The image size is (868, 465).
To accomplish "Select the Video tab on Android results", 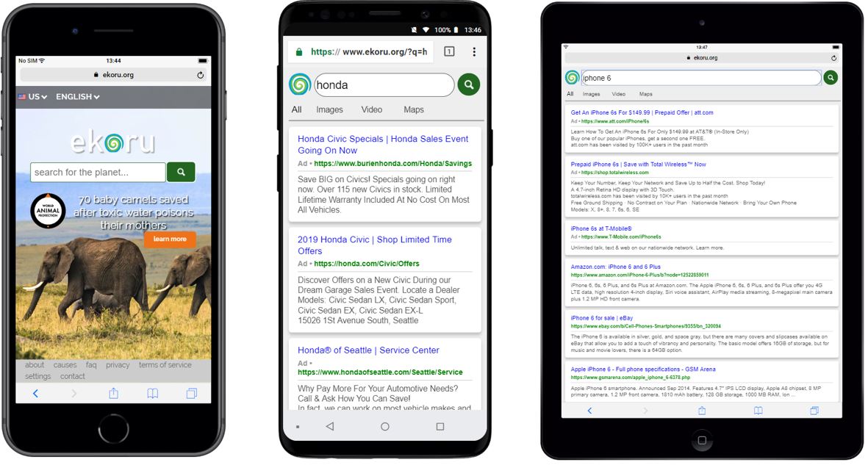I will pos(371,109).
